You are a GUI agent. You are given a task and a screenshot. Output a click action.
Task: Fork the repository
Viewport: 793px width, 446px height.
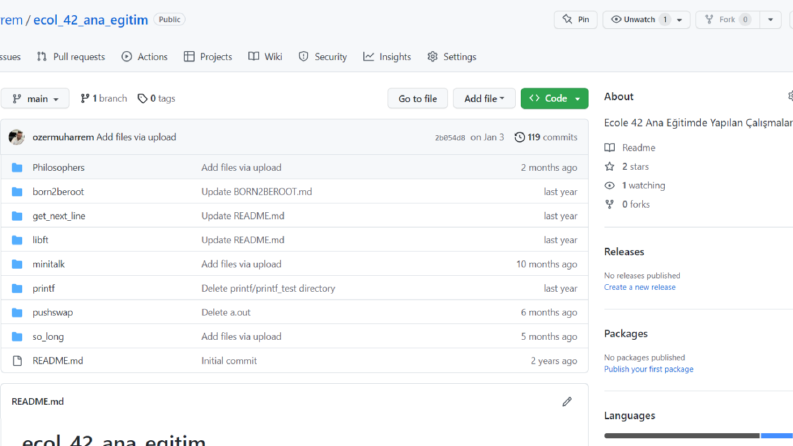727,19
